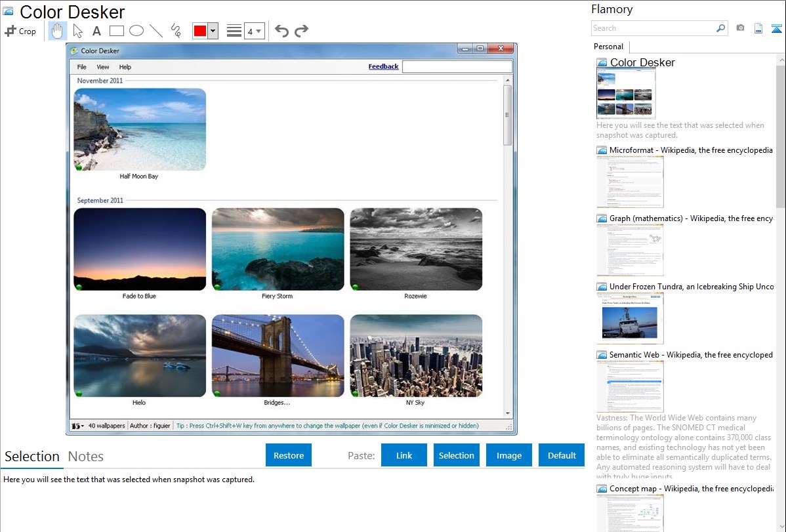The image size is (786, 532).
Task: Pick the rectangle shape tool
Action: pyautogui.click(x=116, y=31)
